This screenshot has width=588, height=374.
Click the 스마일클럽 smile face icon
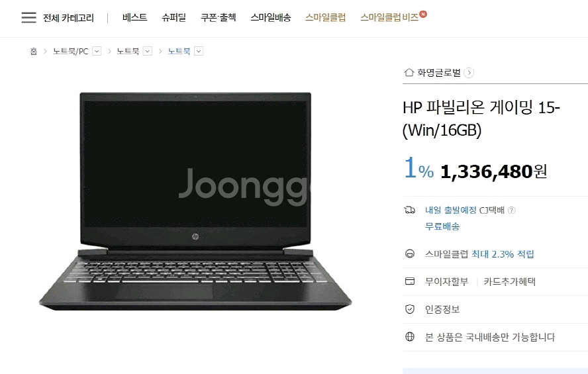click(410, 254)
